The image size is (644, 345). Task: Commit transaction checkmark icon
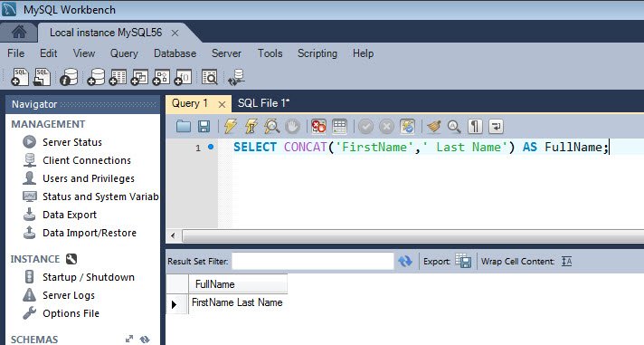(365, 127)
